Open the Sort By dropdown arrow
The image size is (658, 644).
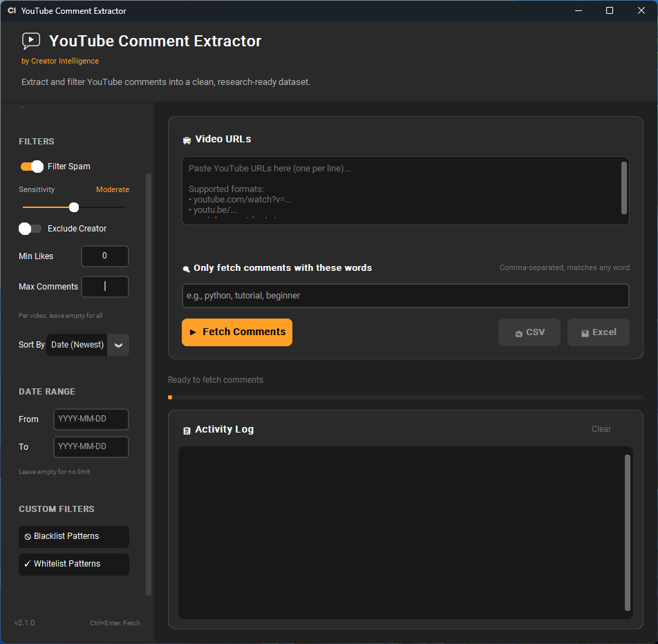(118, 345)
